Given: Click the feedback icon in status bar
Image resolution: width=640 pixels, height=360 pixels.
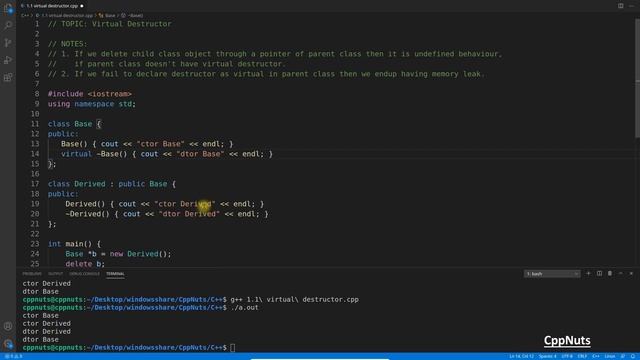Looking at the screenshot, I should click(x=623, y=356).
